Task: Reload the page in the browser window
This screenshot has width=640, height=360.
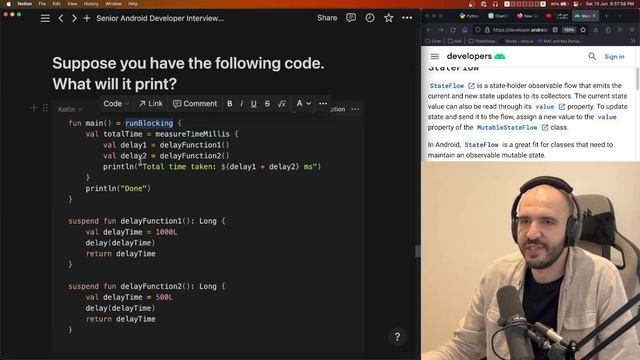Action: pos(453,30)
